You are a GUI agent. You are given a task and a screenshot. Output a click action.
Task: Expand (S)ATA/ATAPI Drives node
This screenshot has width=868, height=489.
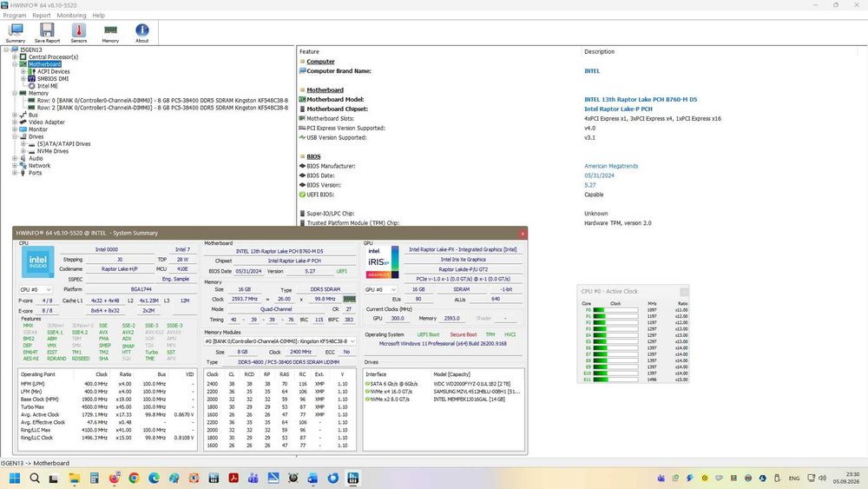[23, 144]
